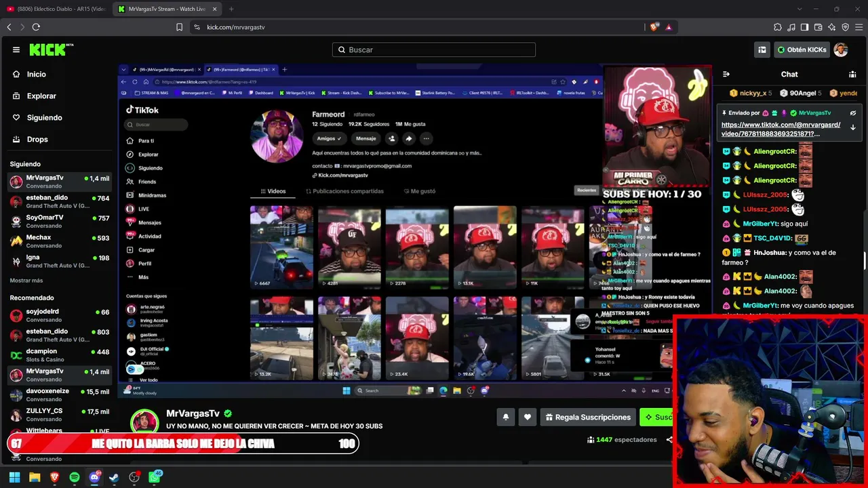868x488 pixels.
Task: Open the Kick hamburger sidebar menu
Action: point(16,49)
